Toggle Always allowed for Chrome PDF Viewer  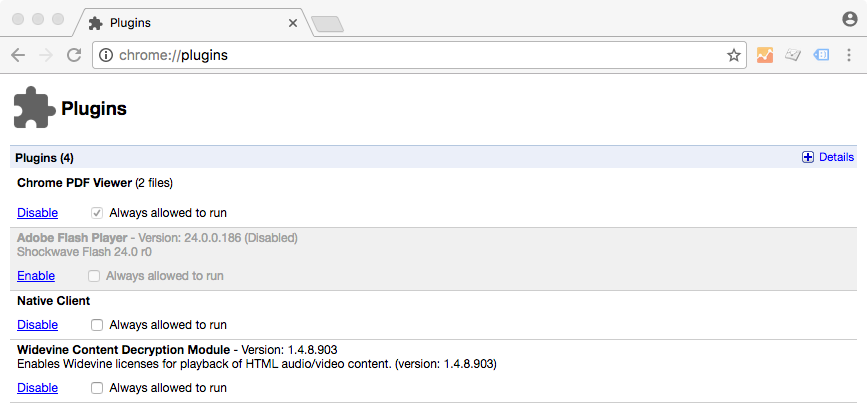click(x=97, y=213)
